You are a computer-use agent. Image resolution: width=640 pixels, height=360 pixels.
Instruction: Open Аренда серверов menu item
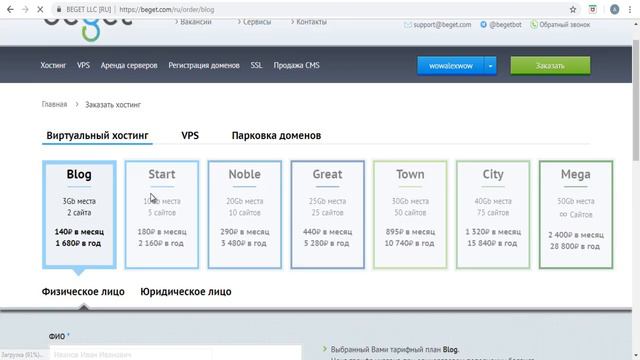click(x=129, y=65)
